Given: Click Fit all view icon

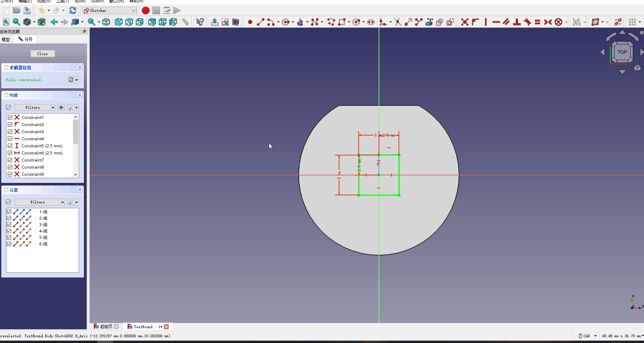Looking at the screenshot, I should (6, 22).
